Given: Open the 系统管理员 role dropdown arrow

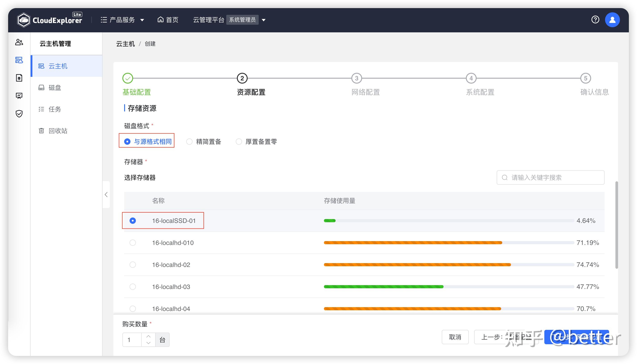Looking at the screenshot, I should (263, 20).
